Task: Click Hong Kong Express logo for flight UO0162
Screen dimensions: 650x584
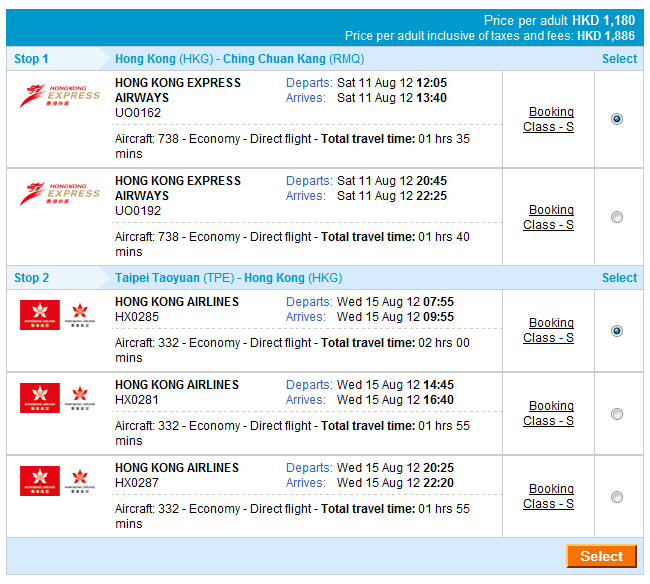Action: coord(60,97)
